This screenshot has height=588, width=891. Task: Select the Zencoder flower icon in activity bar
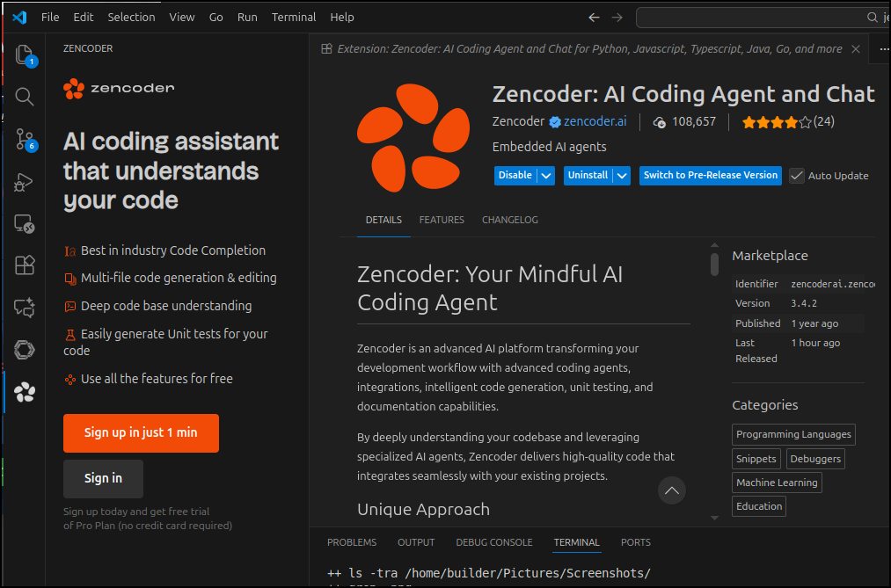click(x=24, y=392)
